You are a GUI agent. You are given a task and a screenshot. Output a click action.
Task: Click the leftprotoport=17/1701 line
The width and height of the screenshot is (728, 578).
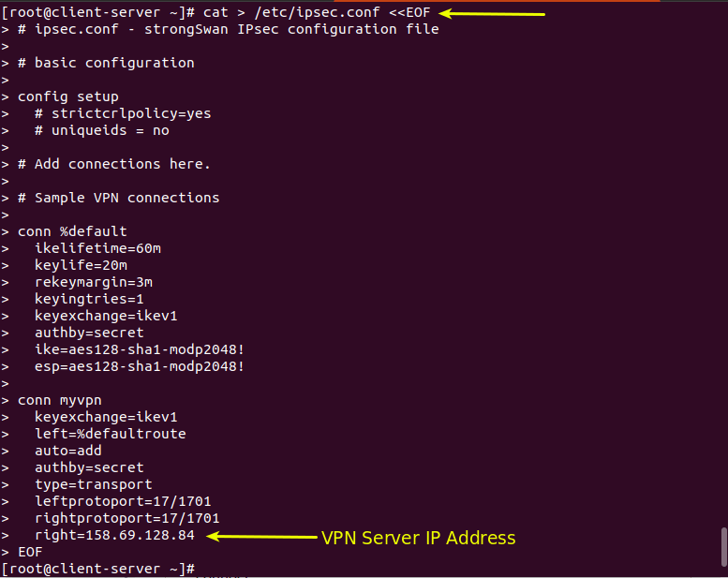pyautogui.click(x=114, y=501)
